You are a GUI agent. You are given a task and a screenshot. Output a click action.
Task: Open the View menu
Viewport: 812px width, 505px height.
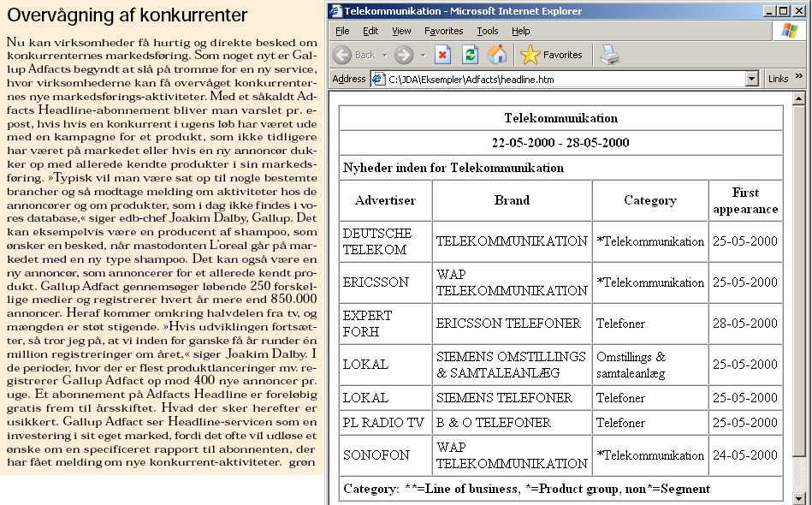401,31
